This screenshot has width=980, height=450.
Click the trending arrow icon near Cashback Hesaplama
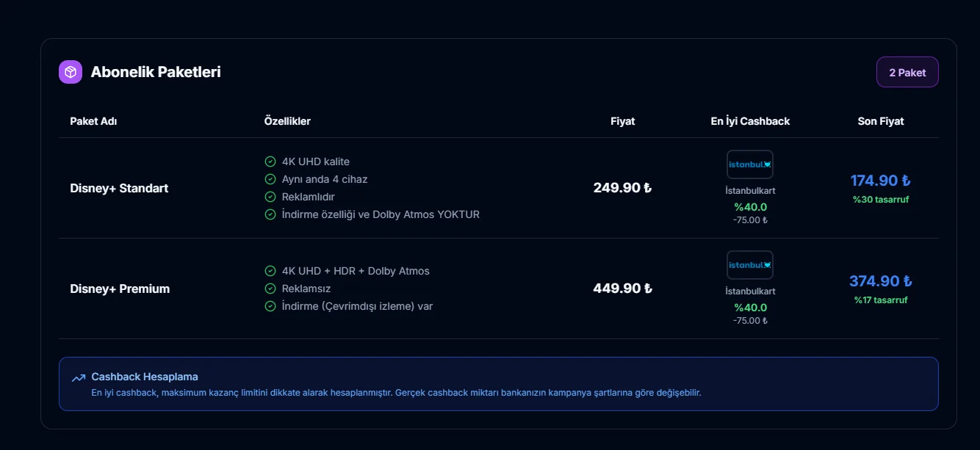[79, 378]
